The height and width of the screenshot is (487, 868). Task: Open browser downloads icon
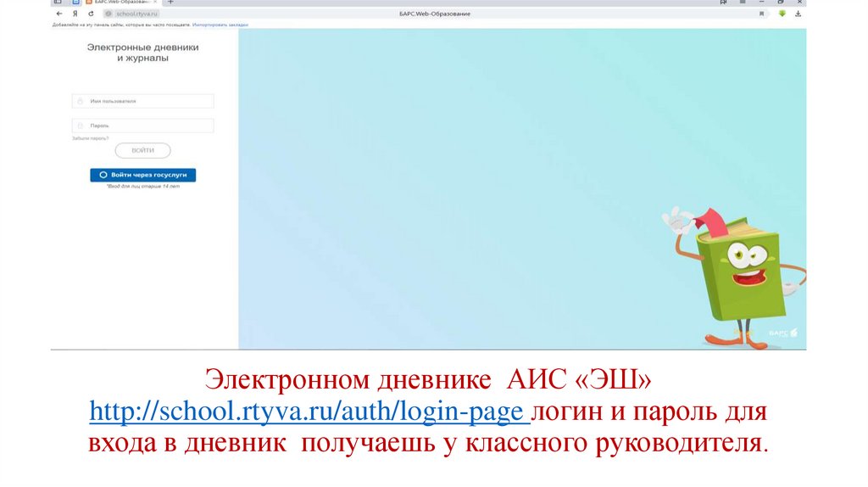(798, 14)
